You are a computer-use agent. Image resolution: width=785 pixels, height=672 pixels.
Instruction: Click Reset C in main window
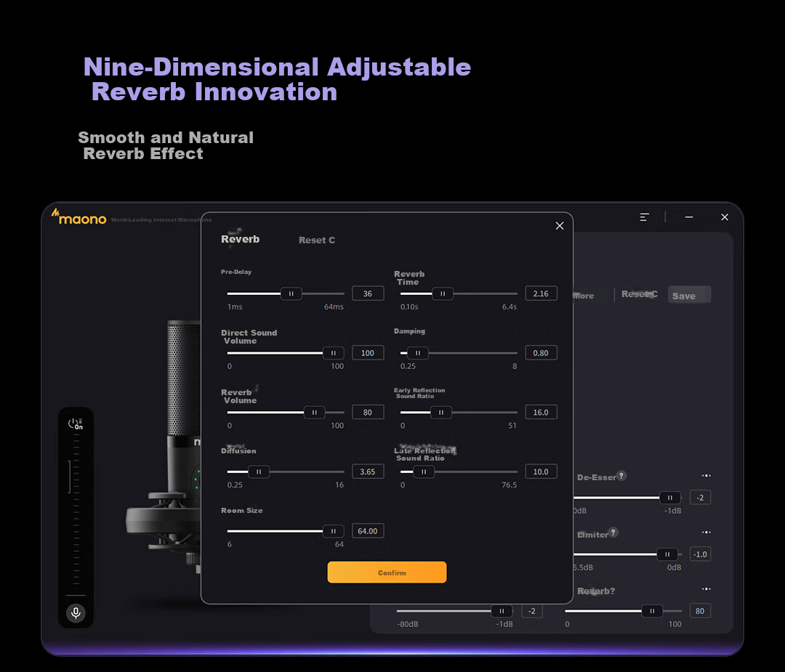click(x=640, y=294)
